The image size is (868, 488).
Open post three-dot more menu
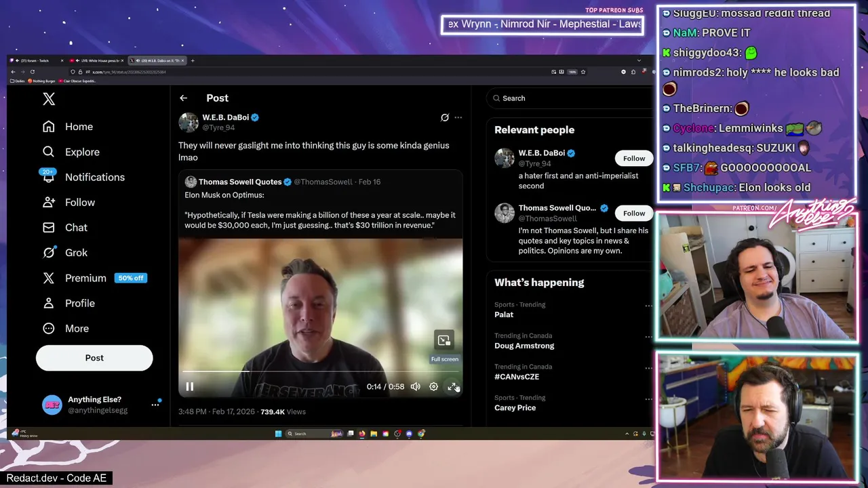tap(458, 117)
